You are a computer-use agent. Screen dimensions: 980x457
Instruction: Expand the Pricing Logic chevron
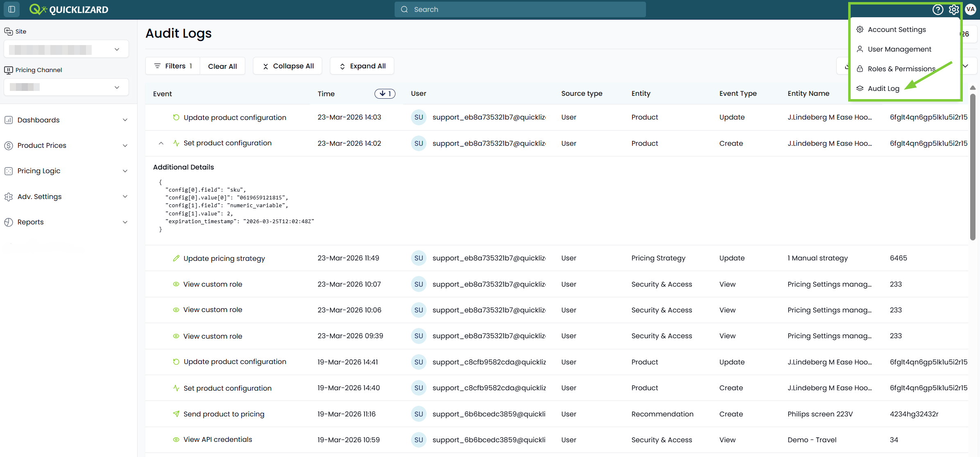(125, 171)
